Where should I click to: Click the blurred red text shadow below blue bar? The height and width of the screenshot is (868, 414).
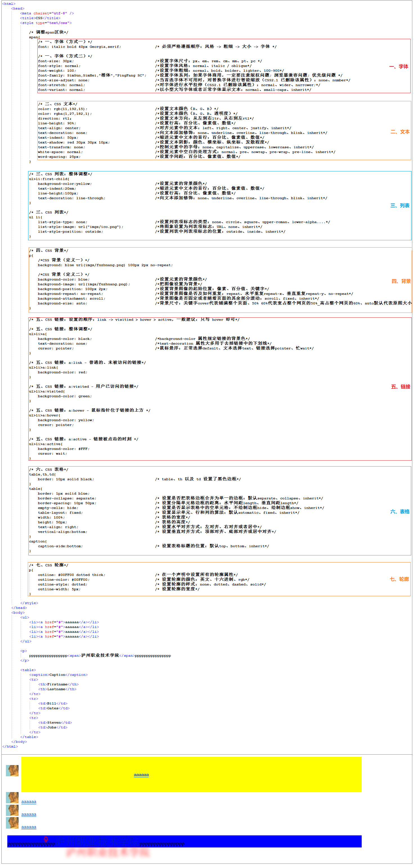coord(107,853)
